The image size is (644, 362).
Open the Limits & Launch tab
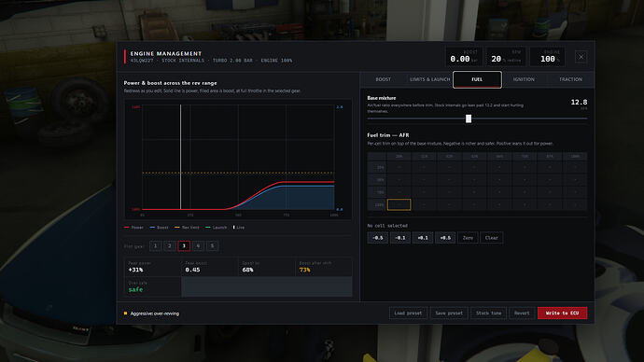429,79
